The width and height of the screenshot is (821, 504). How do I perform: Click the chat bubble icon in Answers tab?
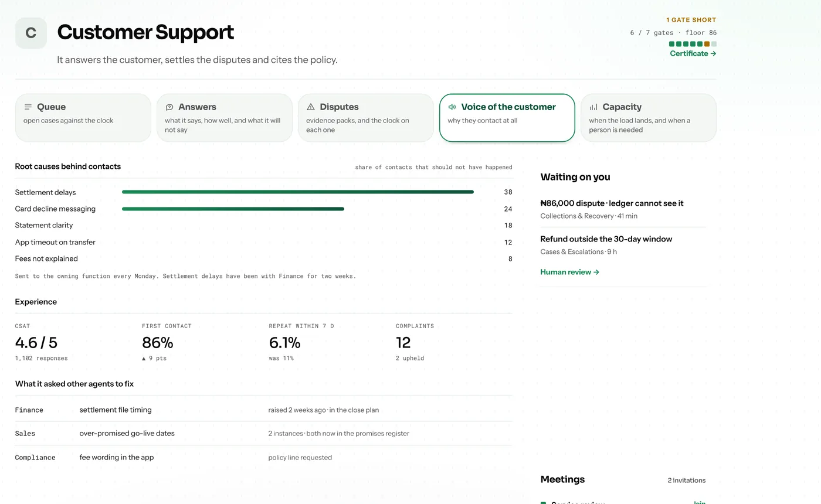[169, 107]
